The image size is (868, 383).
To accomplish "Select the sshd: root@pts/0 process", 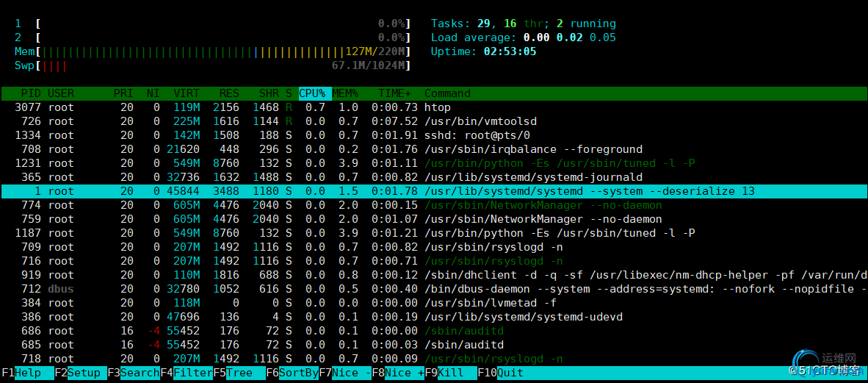I will (x=434, y=135).
